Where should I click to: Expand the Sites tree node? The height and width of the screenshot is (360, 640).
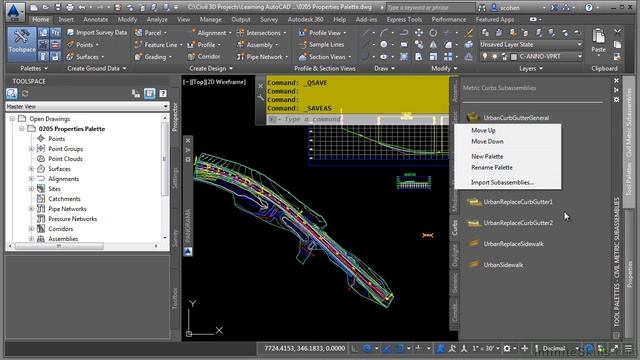click(31, 189)
